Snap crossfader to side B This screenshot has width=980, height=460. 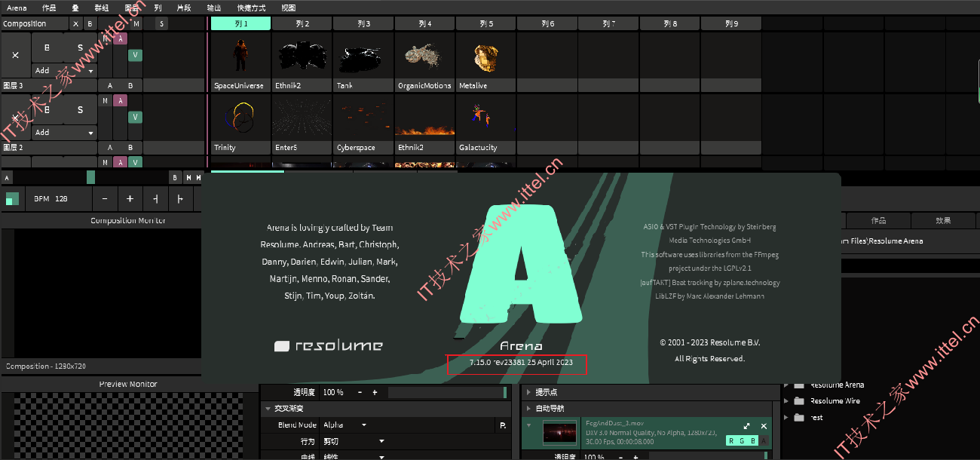coord(175,178)
